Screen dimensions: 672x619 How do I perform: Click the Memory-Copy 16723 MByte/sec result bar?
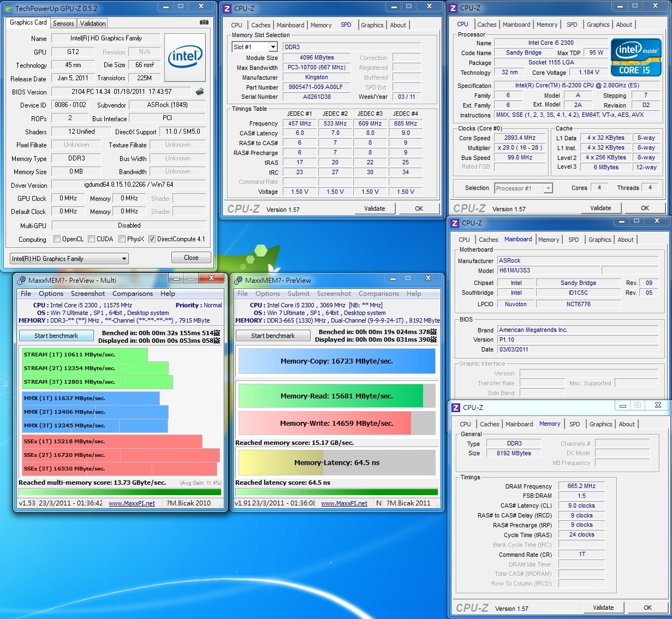(x=337, y=361)
